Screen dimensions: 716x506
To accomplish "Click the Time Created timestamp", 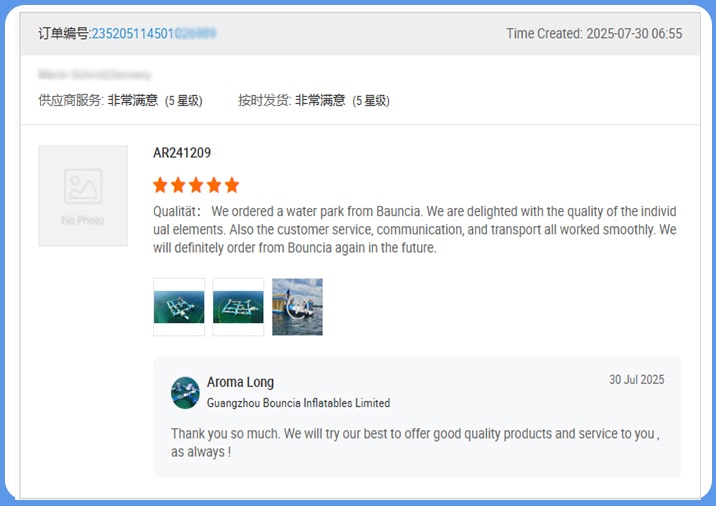I will pos(594,34).
